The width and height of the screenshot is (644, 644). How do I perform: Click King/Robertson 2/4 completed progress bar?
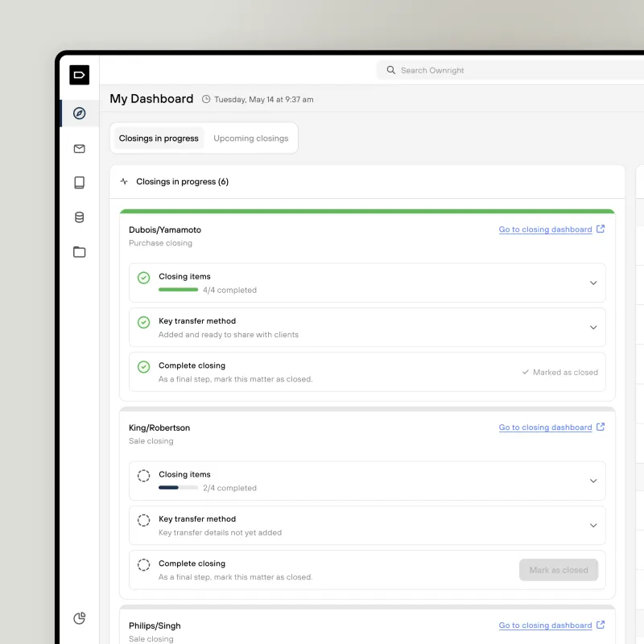tap(178, 488)
